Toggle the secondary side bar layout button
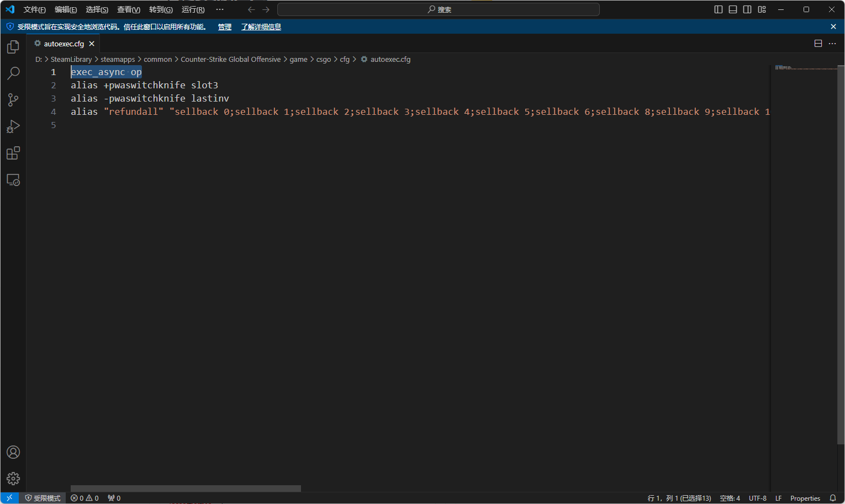Viewport: 845px width, 504px height. pyautogui.click(x=747, y=9)
